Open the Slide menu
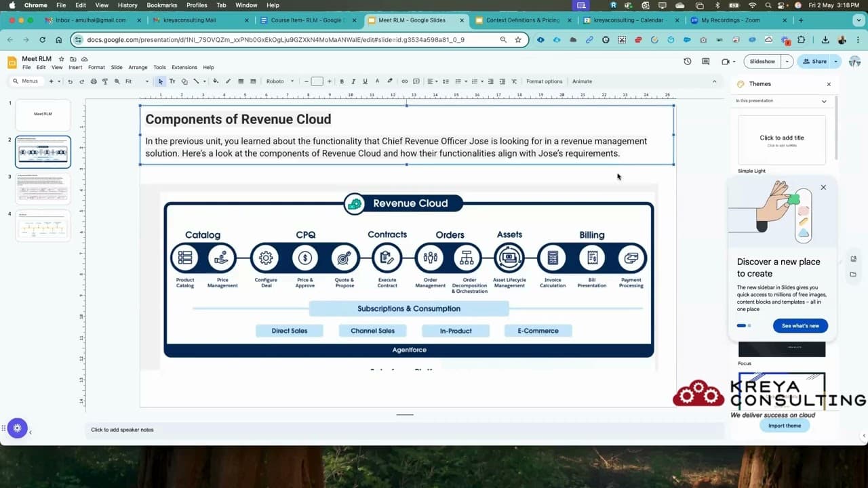 point(117,68)
